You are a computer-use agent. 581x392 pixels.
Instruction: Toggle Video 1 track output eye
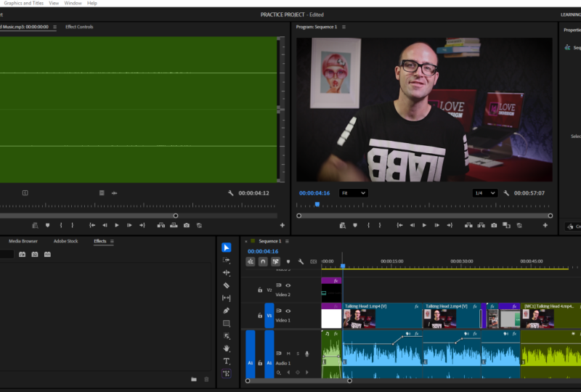pyautogui.click(x=288, y=311)
